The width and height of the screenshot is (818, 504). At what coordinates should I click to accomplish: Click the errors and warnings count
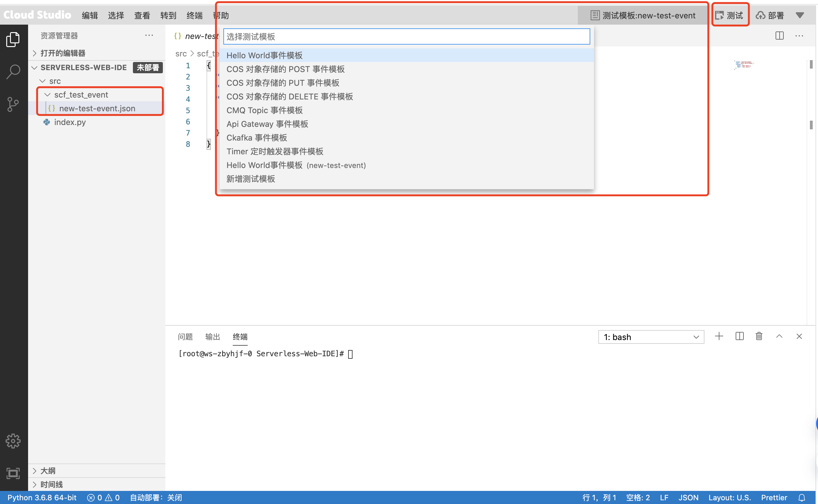pyautogui.click(x=103, y=498)
